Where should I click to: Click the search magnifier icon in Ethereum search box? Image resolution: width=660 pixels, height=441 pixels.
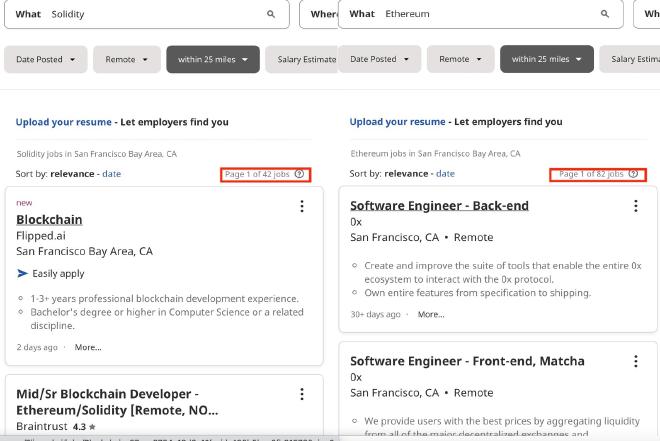605,14
